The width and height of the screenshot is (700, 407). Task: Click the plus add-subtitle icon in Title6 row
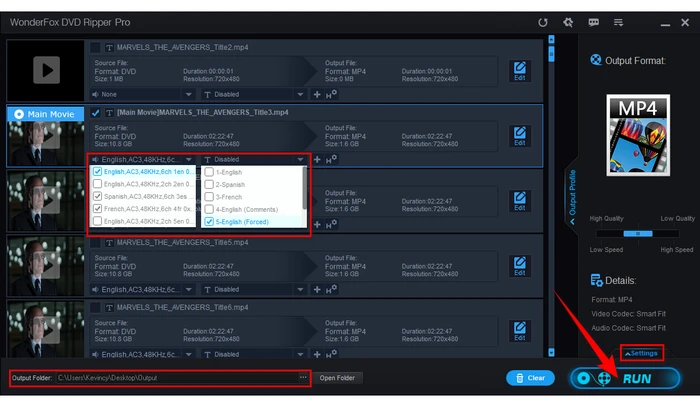pos(317,354)
